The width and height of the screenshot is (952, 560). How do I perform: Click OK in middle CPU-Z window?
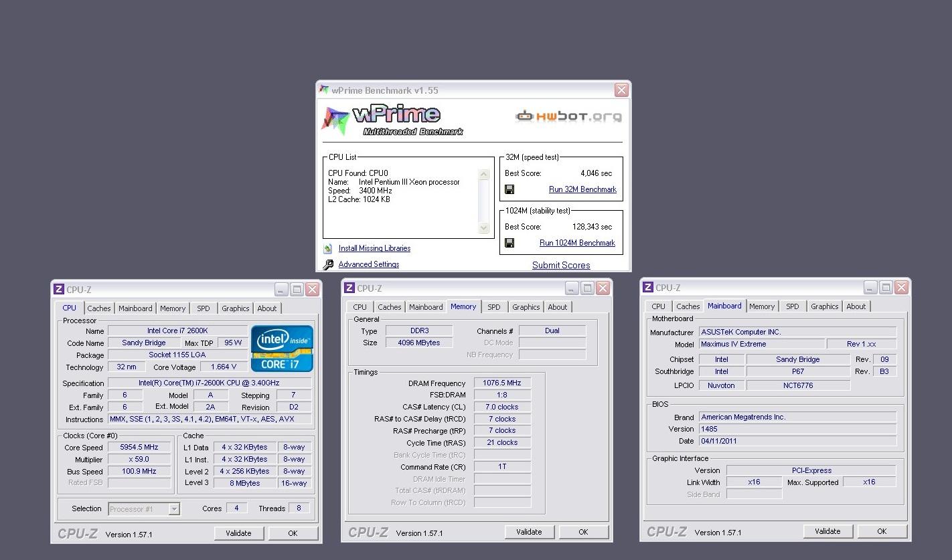tap(583, 532)
